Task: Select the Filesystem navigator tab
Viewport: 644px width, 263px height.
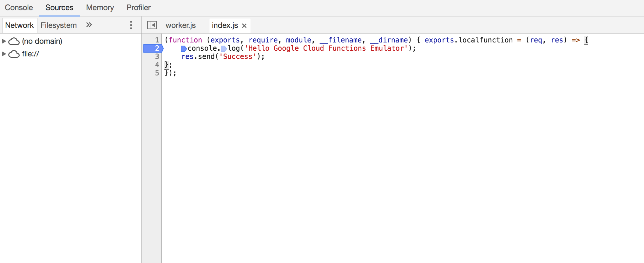Action: coord(59,25)
